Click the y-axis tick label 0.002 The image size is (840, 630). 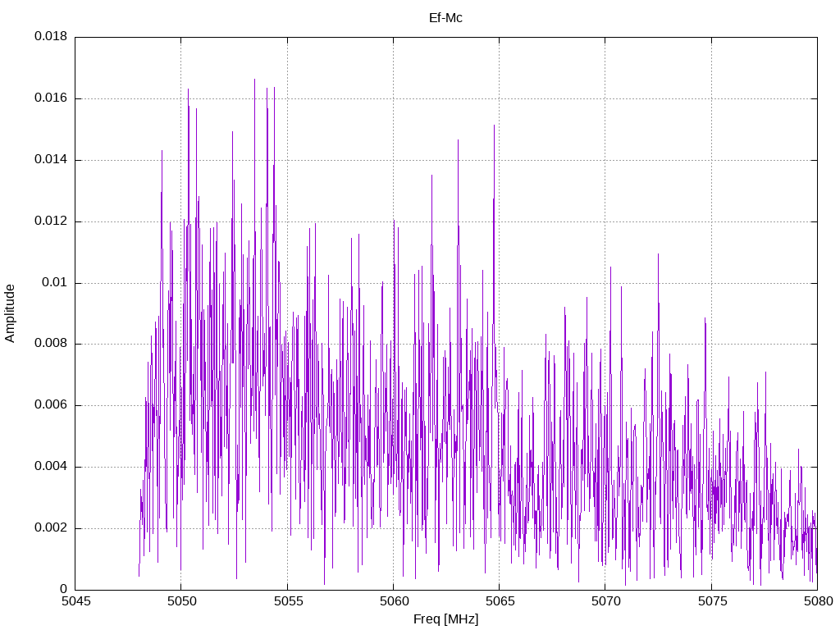coord(51,528)
